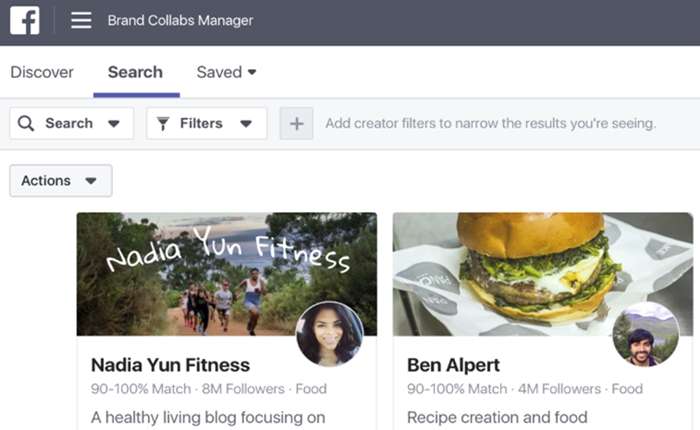Click the plus add-filter button

pyautogui.click(x=296, y=123)
